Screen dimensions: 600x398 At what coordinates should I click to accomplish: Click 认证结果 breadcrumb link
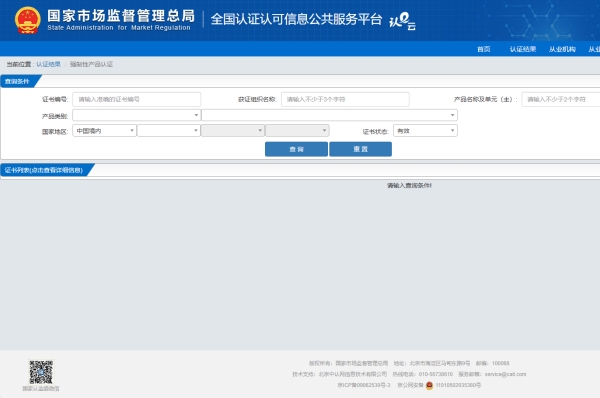click(49, 64)
